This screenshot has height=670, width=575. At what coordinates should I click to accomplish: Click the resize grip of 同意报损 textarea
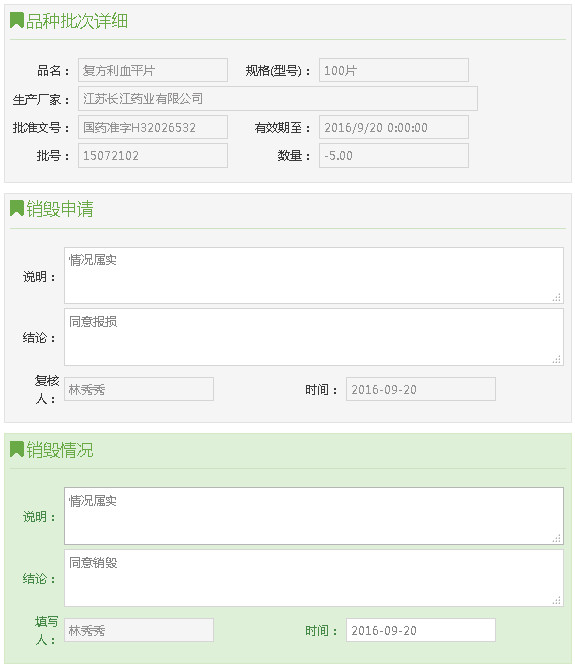556,359
